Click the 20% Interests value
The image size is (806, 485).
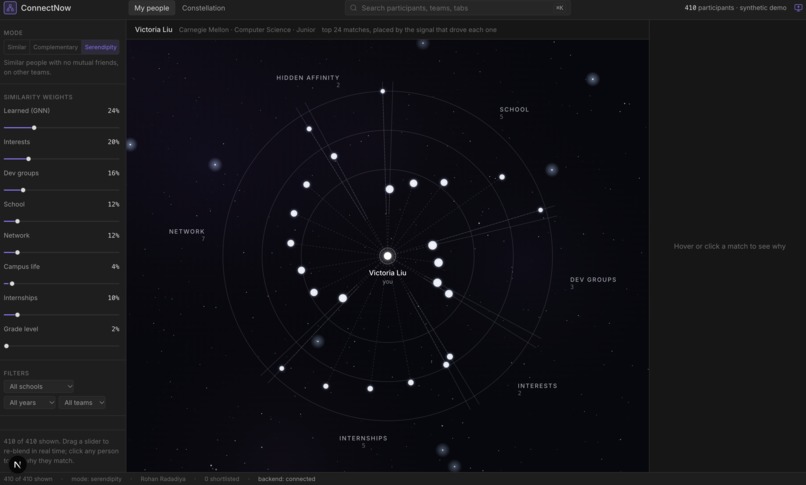pyautogui.click(x=114, y=142)
